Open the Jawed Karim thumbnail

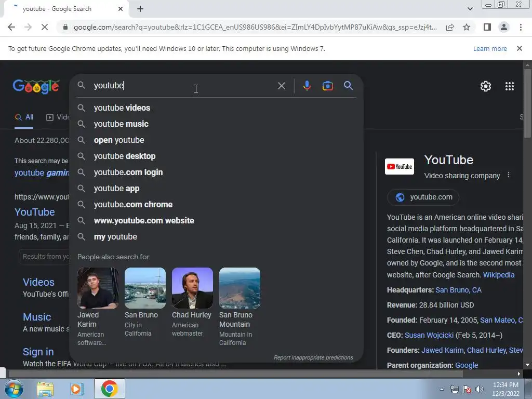(x=98, y=288)
